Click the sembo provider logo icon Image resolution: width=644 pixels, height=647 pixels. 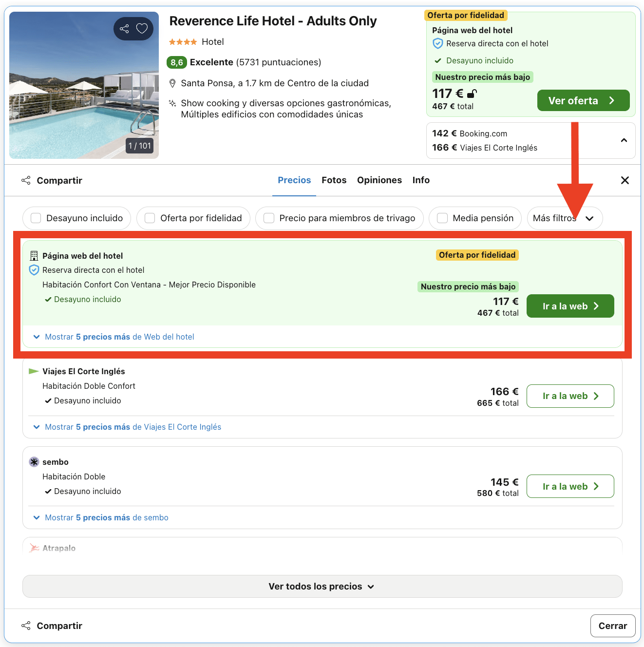(x=34, y=462)
